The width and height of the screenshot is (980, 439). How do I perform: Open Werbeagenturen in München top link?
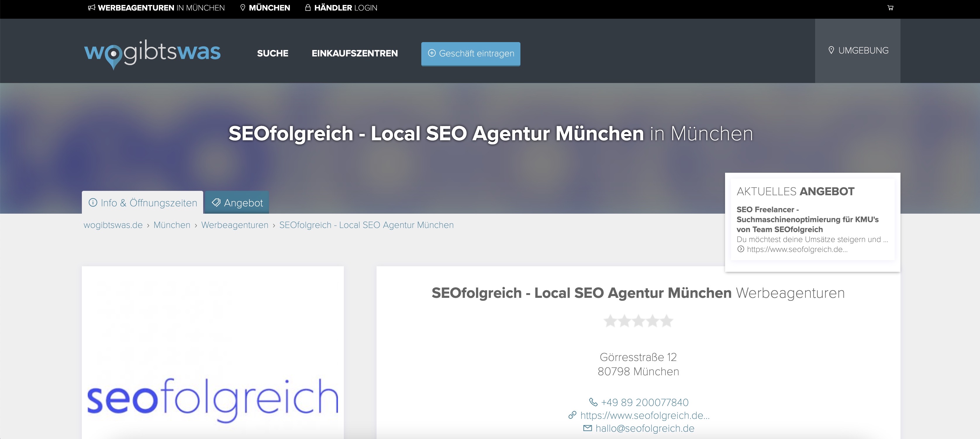[x=156, y=8]
